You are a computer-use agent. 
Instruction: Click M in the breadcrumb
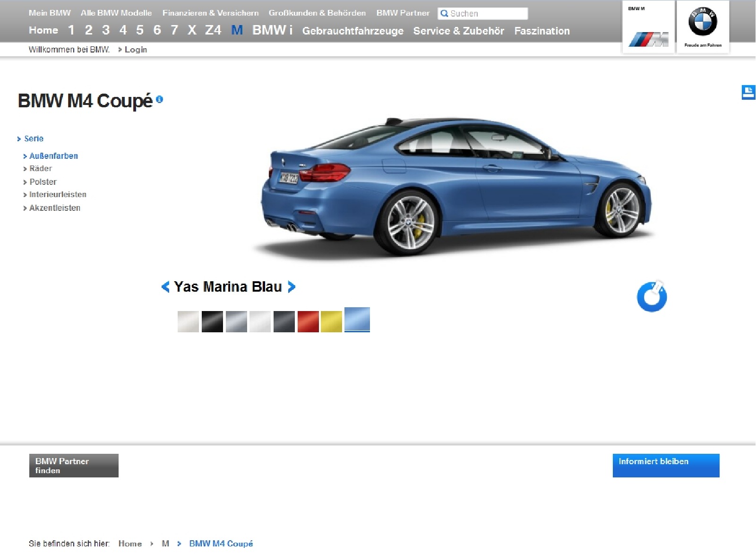pos(165,544)
